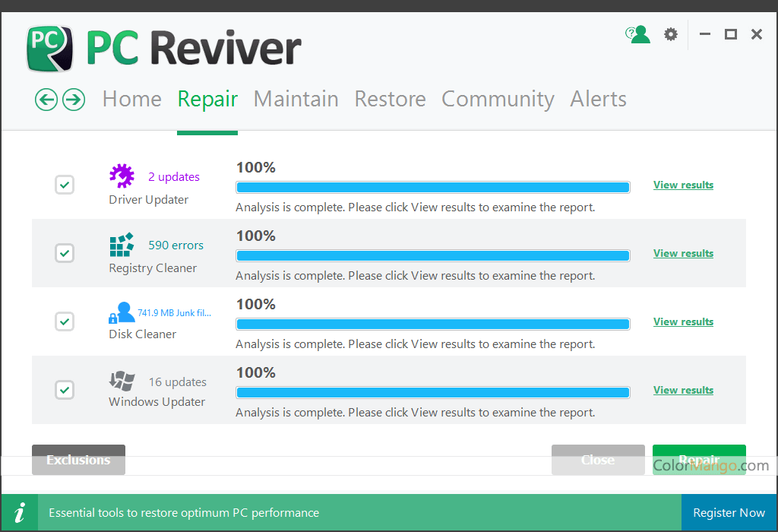Click the '741.9 MB Junk fil...' text

click(174, 313)
